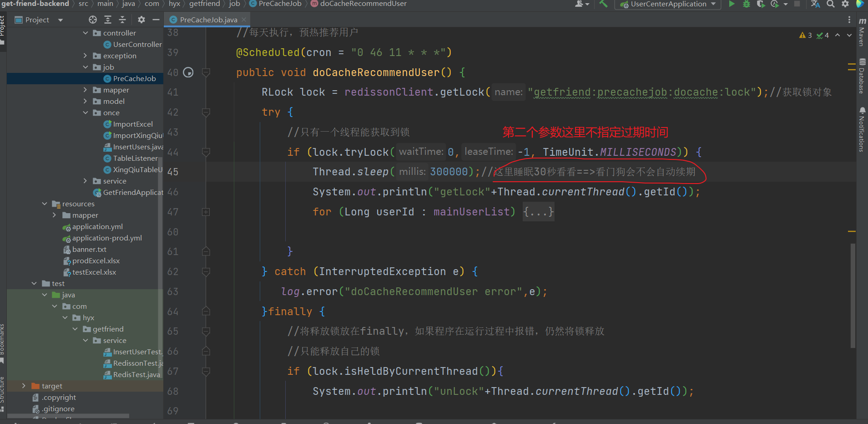This screenshot has height=424, width=868.
Task: Open the Notifications tool window
Action: pos(862,129)
